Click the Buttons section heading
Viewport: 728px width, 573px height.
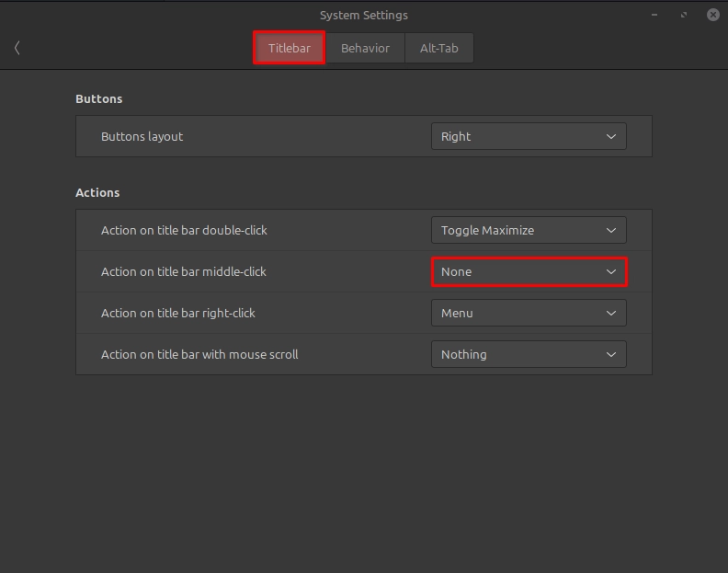(98, 98)
